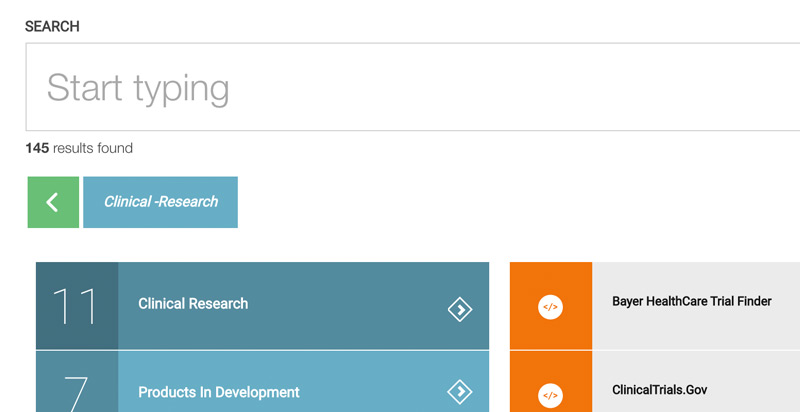Image resolution: width=800 pixels, height=412 pixels.
Task: Open the Clinical Research category
Action: point(193,304)
